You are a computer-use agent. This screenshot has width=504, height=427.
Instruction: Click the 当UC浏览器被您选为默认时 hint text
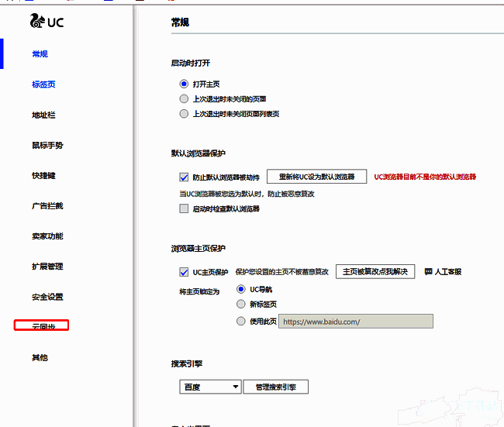[x=247, y=194]
